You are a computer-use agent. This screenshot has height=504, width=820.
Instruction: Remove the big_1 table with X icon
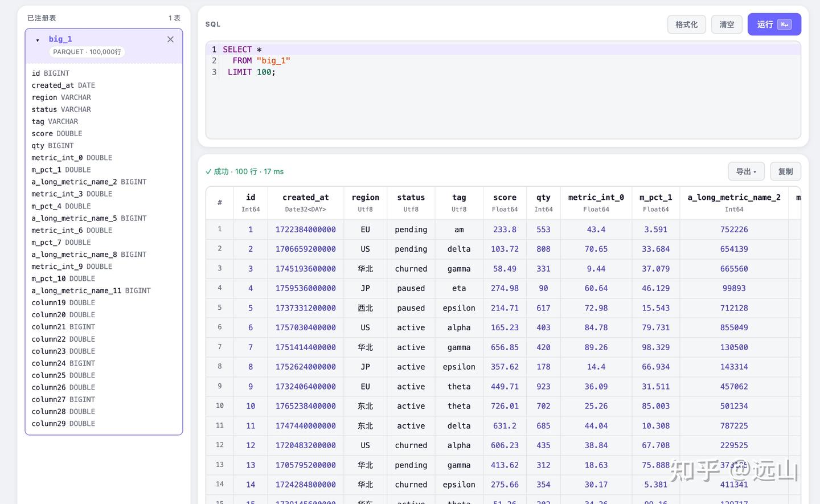pos(170,39)
